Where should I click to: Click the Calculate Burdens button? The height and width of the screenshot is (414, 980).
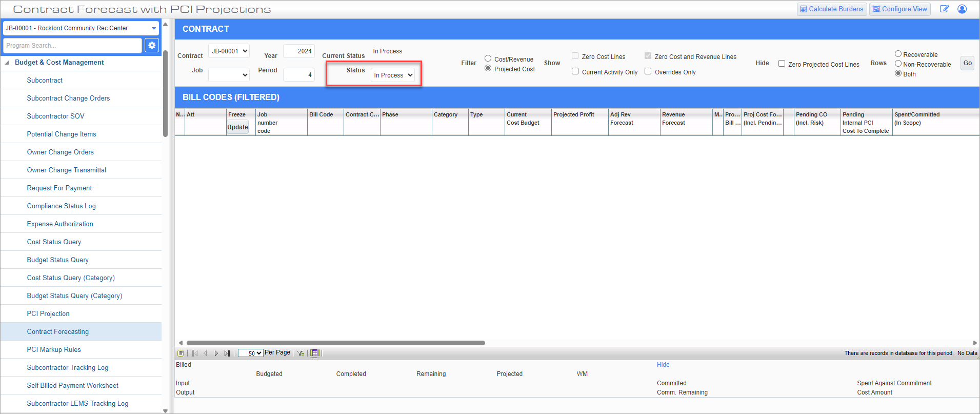coord(832,9)
